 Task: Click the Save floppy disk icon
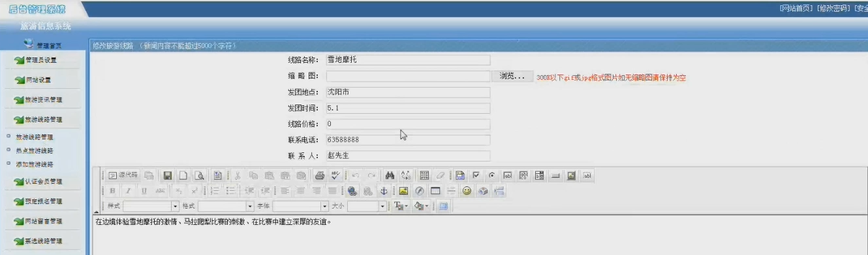pyautogui.click(x=168, y=175)
